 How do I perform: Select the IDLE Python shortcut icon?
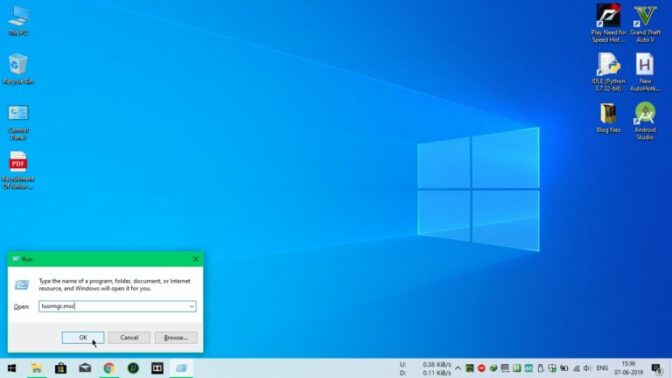(x=608, y=72)
